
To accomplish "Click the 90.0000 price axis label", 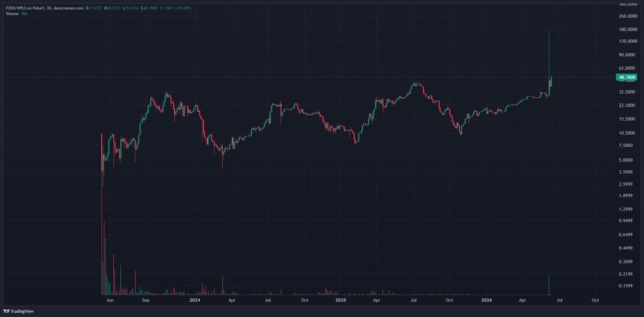I will [x=627, y=55].
